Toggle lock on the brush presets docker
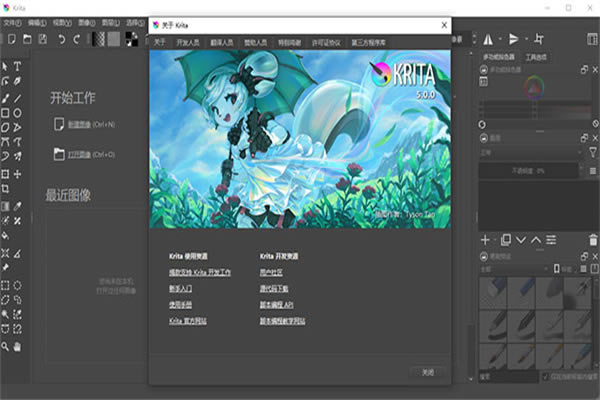The height and width of the screenshot is (400, 600). point(484,256)
